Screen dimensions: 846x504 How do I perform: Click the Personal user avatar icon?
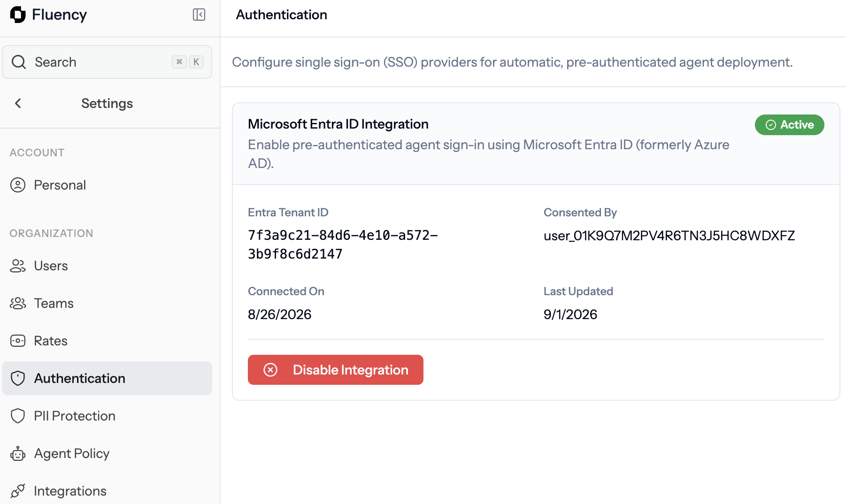click(18, 185)
